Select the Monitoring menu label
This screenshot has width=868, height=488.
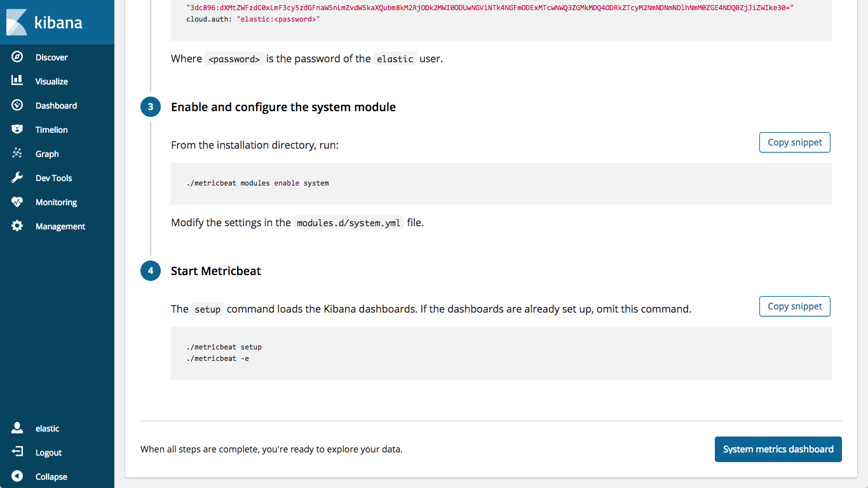point(56,202)
